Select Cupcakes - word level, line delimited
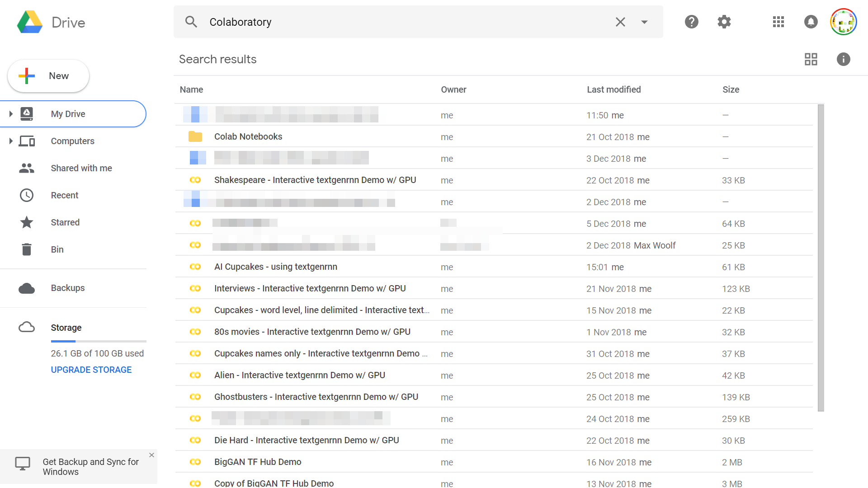Viewport: 868px width, 488px height. tap(322, 310)
